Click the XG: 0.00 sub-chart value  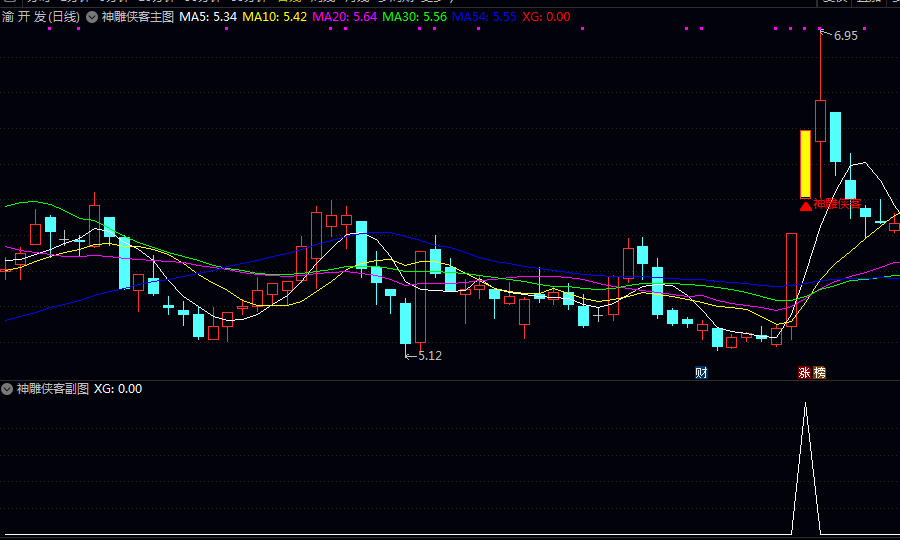tap(118, 389)
